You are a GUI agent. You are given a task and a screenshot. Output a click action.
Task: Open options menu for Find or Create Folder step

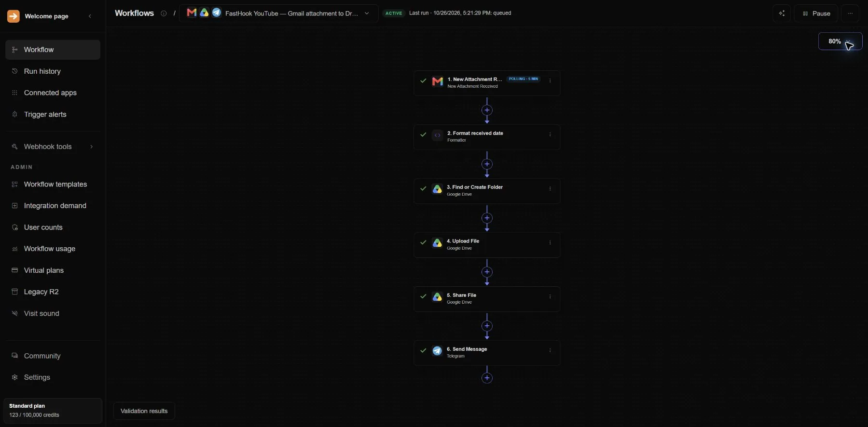[550, 189]
